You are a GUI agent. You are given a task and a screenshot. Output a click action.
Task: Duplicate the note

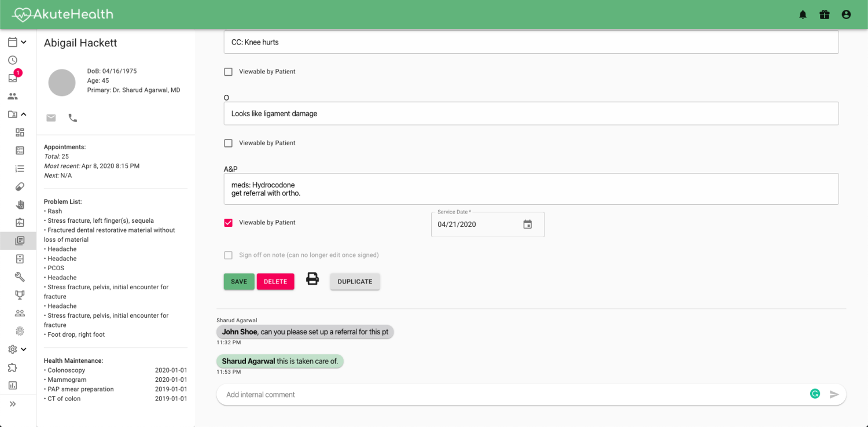tap(355, 282)
